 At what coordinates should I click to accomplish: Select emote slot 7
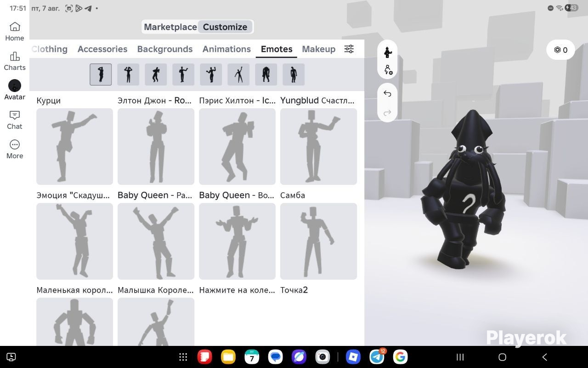(x=266, y=75)
